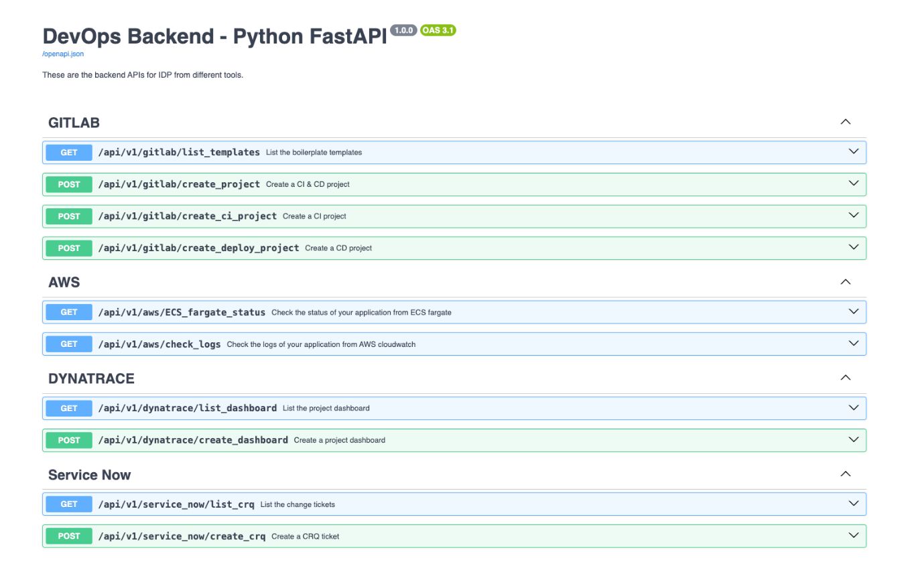Click the GITLAB section heading
The width and height of the screenshot is (924, 572).
pyautogui.click(x=74, y=123)
